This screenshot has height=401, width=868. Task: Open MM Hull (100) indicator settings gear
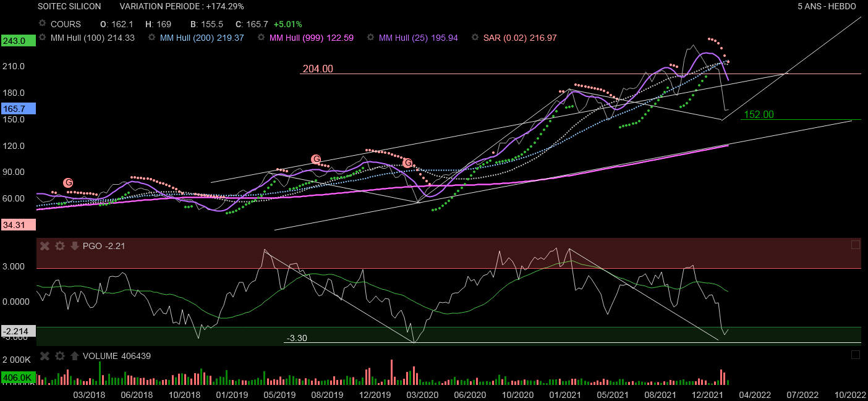point(42,37)
